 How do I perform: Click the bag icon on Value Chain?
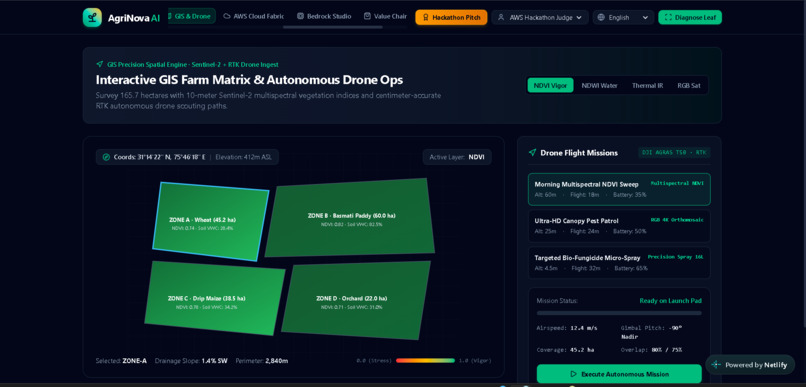(367, 16)
